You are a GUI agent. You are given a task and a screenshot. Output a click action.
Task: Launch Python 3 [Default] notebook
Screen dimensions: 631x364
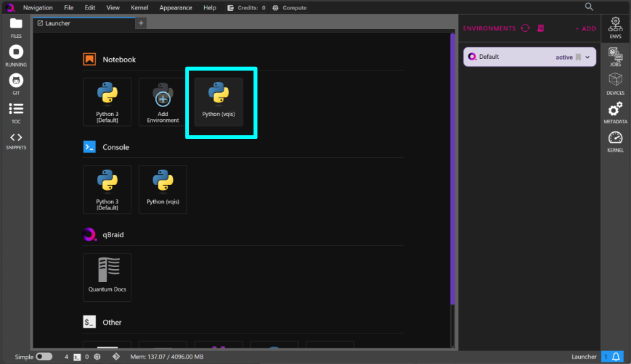(107, 102)
